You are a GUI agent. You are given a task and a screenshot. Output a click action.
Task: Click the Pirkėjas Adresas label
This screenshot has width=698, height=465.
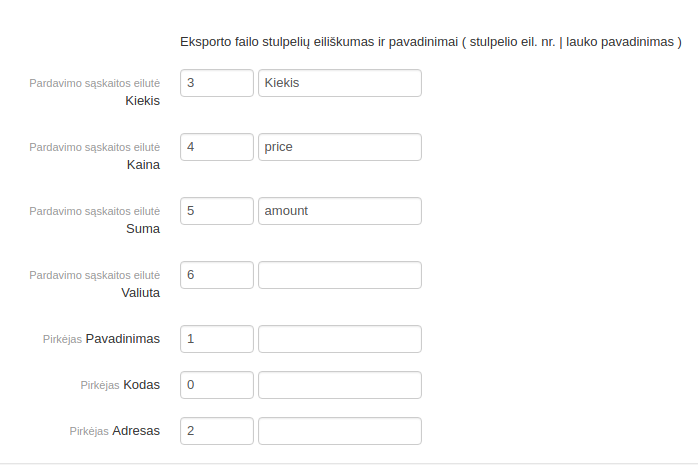pyautogui.click(x=115, y=431)
